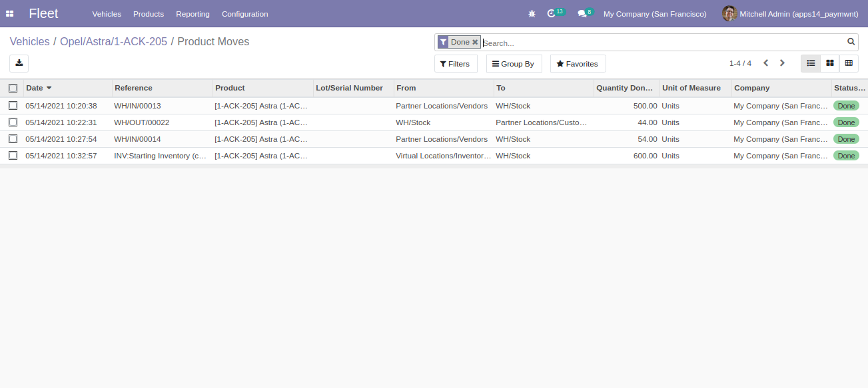This screenshot has height=388, width=868.
Task: Open the conversations chat icon
Action: [582, 14]
